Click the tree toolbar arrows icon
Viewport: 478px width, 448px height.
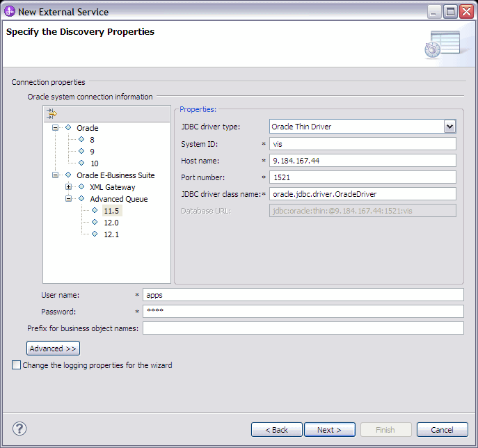(x=51, y=114)
